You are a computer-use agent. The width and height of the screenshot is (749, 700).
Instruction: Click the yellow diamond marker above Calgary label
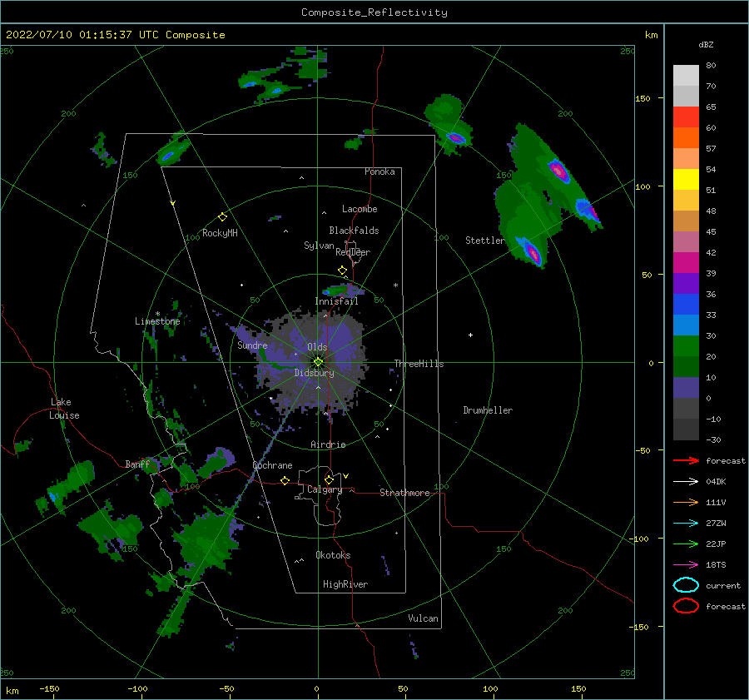329,479
